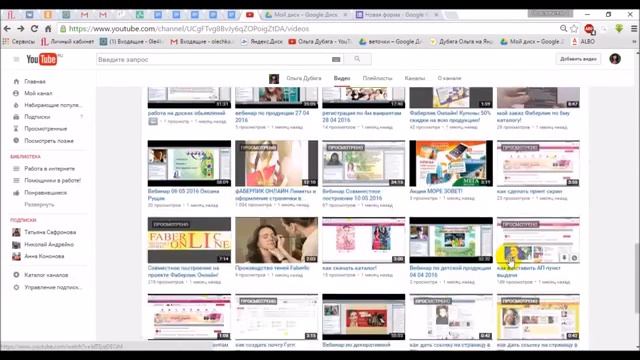Toggle the YouTube guide hamburger menu
The height and width of the screenshot is (360, 640).
tap(16, 59)
